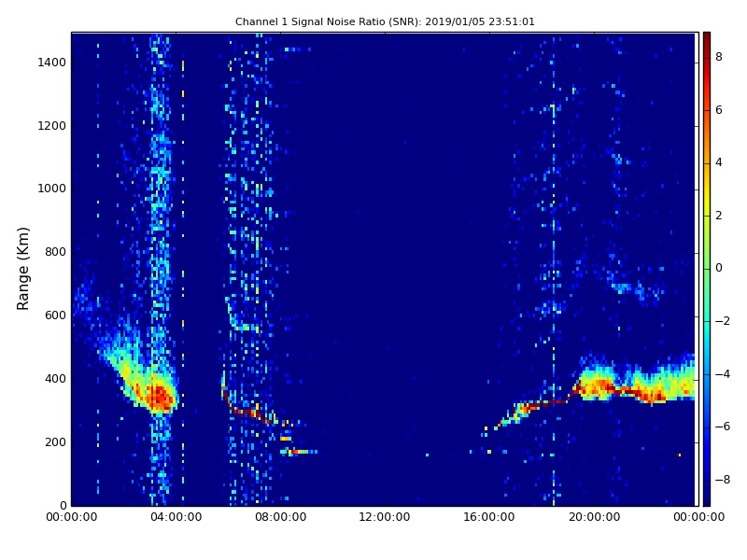This screenshot has width=747, height=560.
Task: Click the 800 tick label on range axis
Action: click(x=55, y=252)
